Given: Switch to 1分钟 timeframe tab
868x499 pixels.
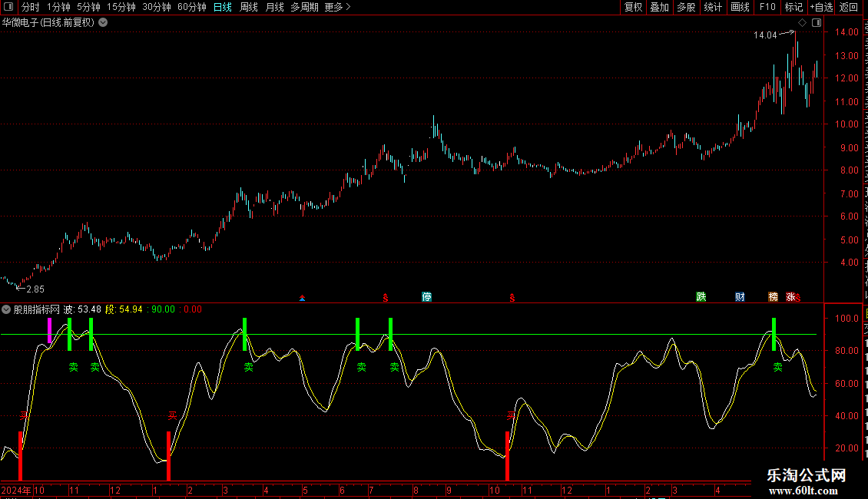Looking at the screenshot, I should click(x=58, y=7).
